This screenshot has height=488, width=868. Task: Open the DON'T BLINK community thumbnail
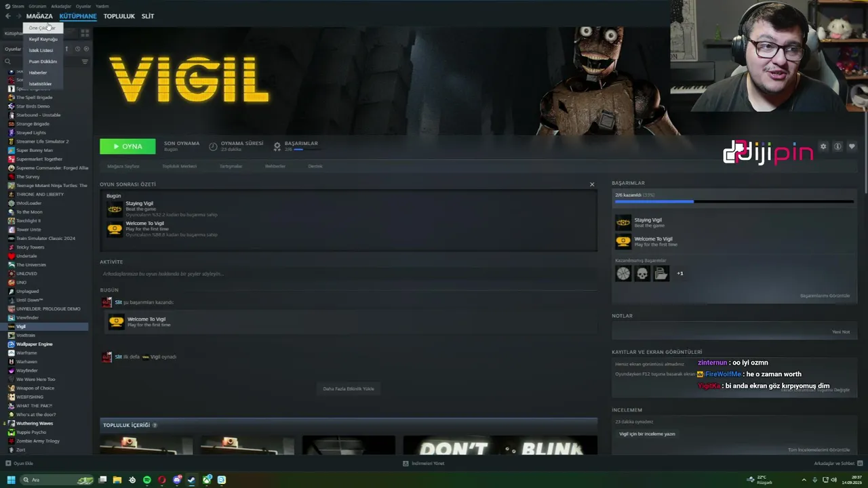click(500, 446)
